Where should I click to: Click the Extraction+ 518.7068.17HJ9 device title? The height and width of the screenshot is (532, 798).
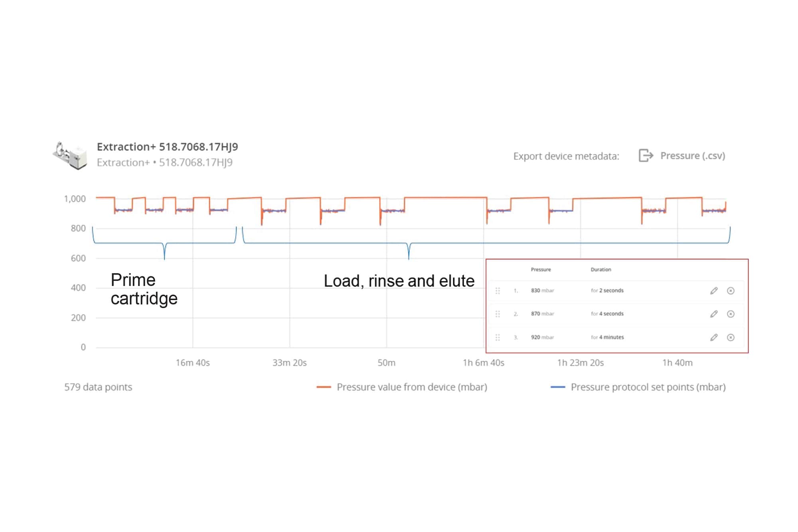167,147
